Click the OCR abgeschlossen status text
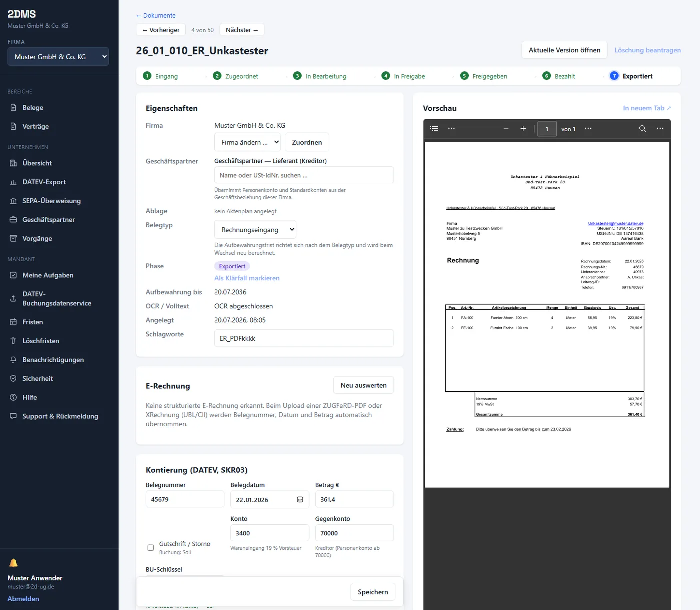Screen dimensions: 700x610 (x=243, y=306)
